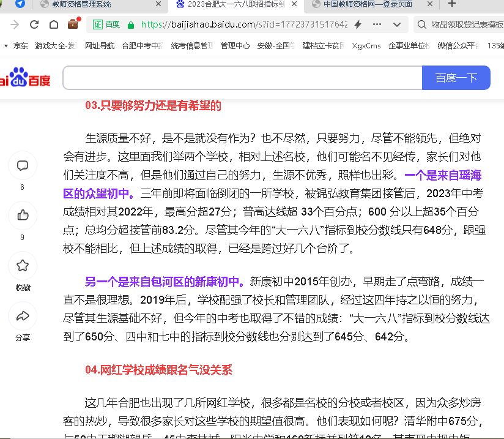
Task: Open the 管理中心 bookmark
Action: 235,46
